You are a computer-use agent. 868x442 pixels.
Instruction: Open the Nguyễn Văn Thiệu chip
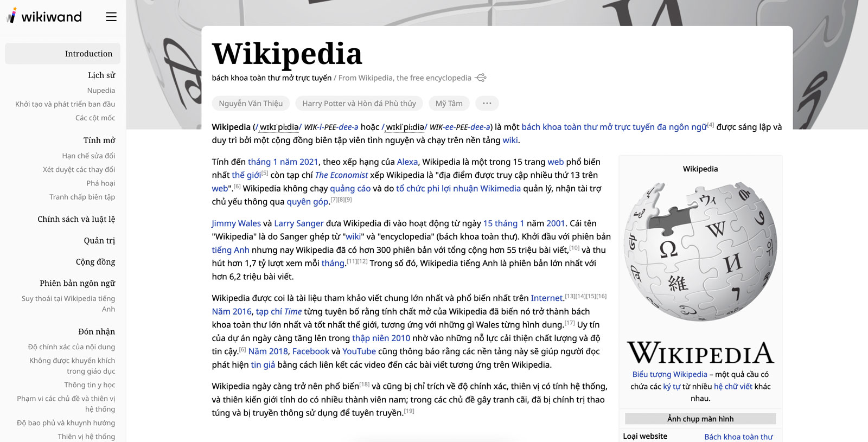(251, 103)
